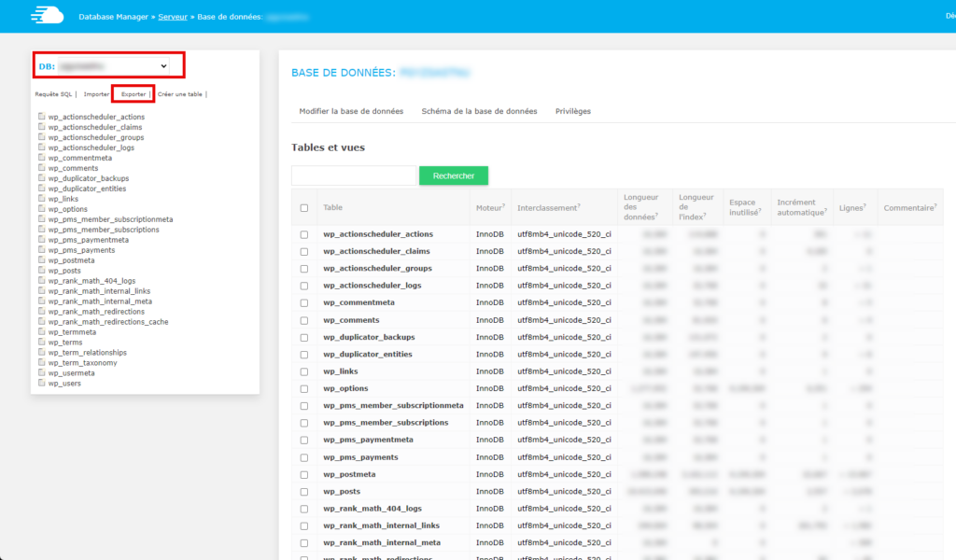Click the table icon beside wp_actionscheduler_claims in sidebar
The width and height of the screenshot is (956, 560).
pyautogui.click(x=41, y=127)
